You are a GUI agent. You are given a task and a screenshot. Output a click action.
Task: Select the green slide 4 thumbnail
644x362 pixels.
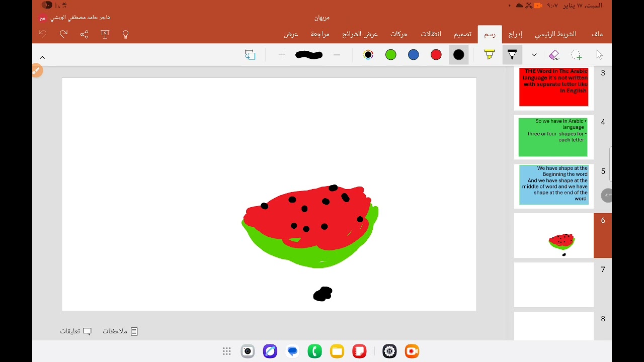click(553, 137)
